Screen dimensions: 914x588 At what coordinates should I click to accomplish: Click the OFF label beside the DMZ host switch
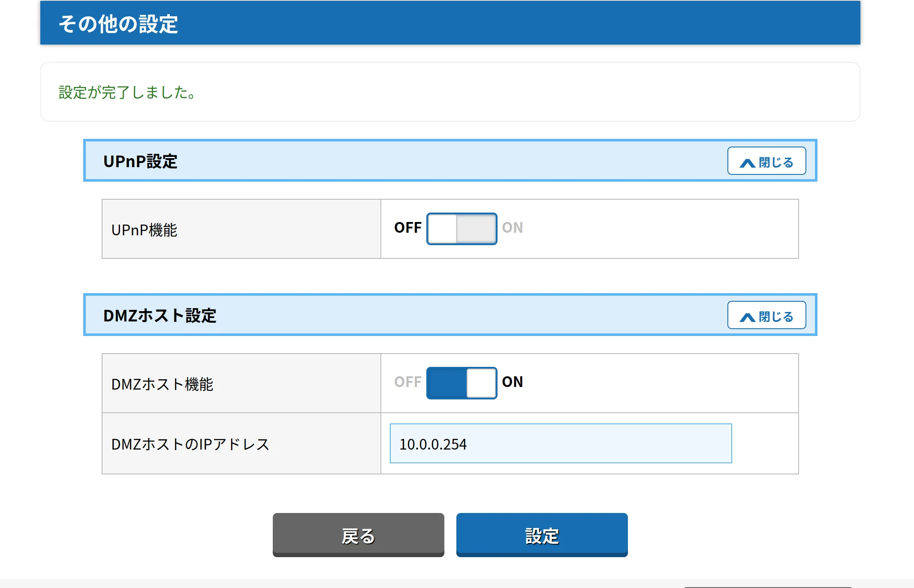[x=407, y=382]
